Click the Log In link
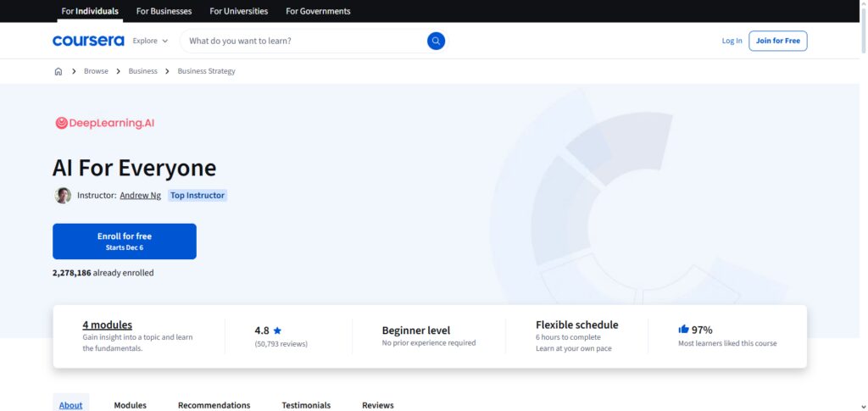868x411 pixels. click(732, 41)
